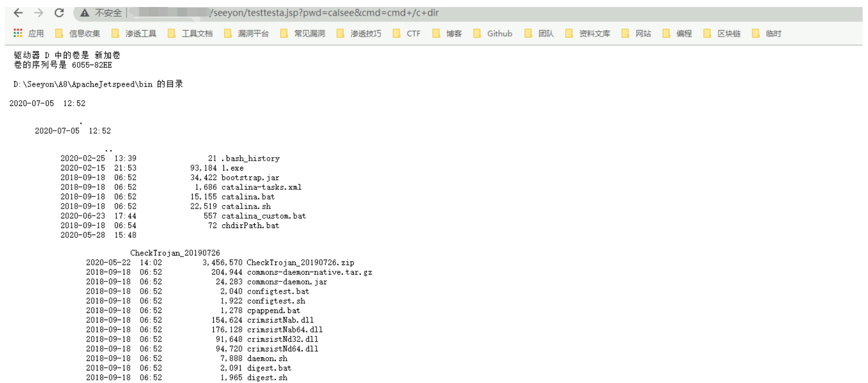Image resolution: width=868 pixels, height=383 pixels.
Task: Click the browser back arrow
Action: coord(18,13)
